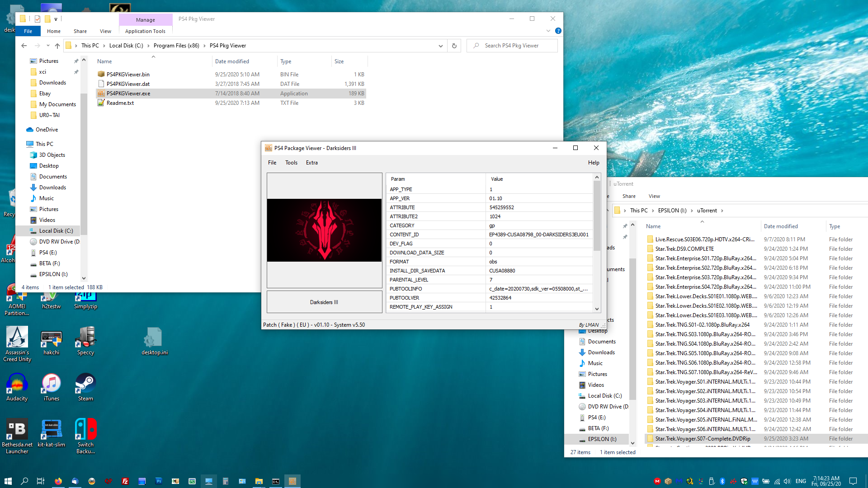Screen dimensions: 868x488
Task: Open address bar history dropdown
Action: click(441, 46)
